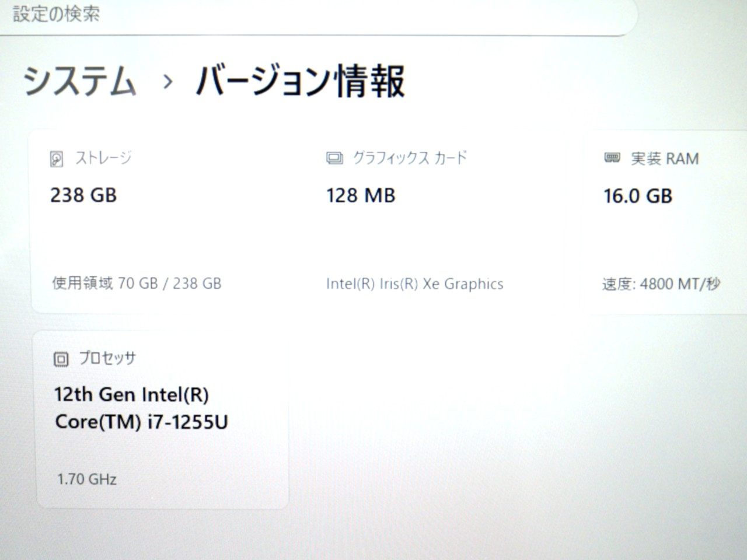Click the 238 GB storage value
The image size is (747, 560).
[x=83, y=195]
